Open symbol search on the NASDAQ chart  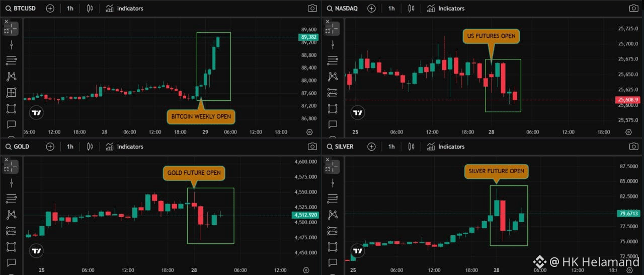pos(342,9)
